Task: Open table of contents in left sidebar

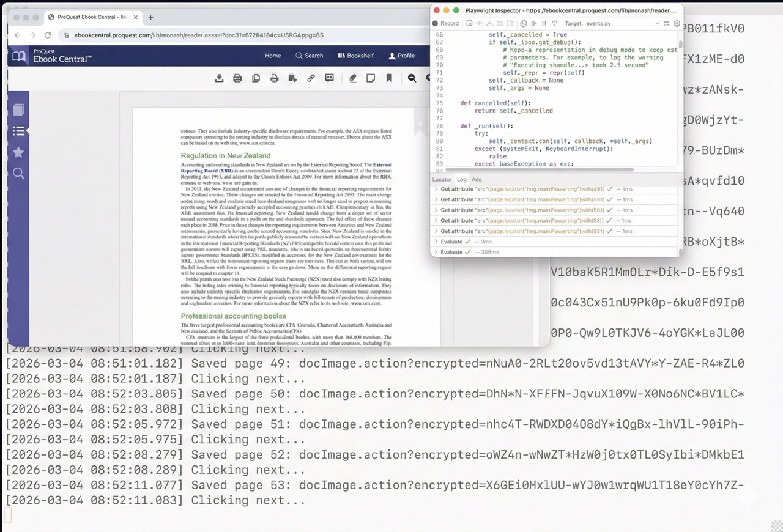Action: pyautogui.click(x=18, y=131)
